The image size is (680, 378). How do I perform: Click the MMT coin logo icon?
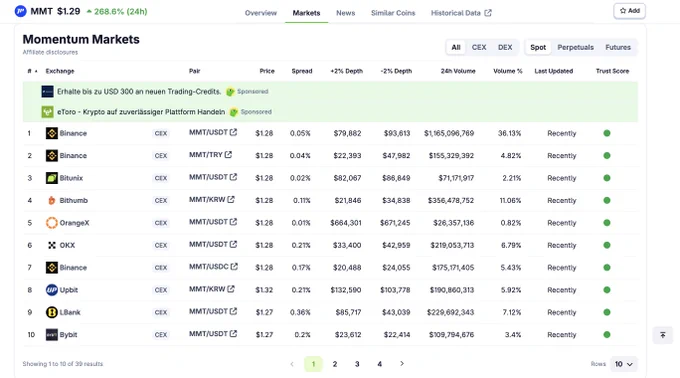click(20, 11)
